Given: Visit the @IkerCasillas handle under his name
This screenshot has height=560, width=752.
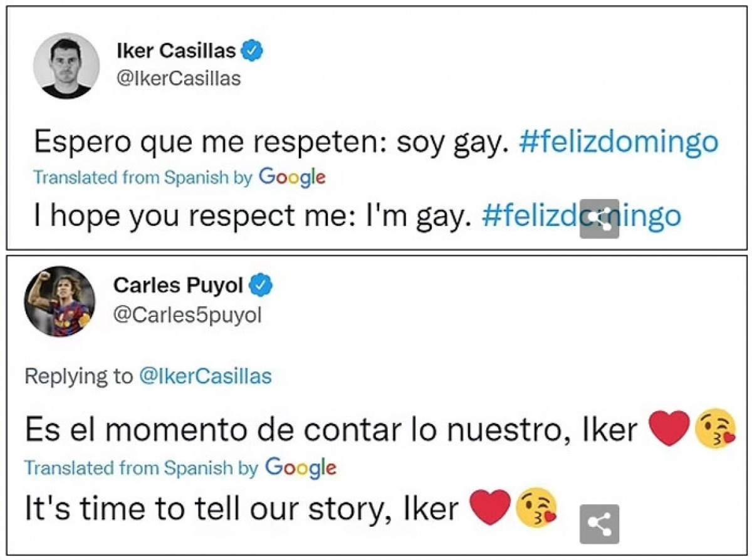Looking at the screenshot, I should (x=179, y=79).
